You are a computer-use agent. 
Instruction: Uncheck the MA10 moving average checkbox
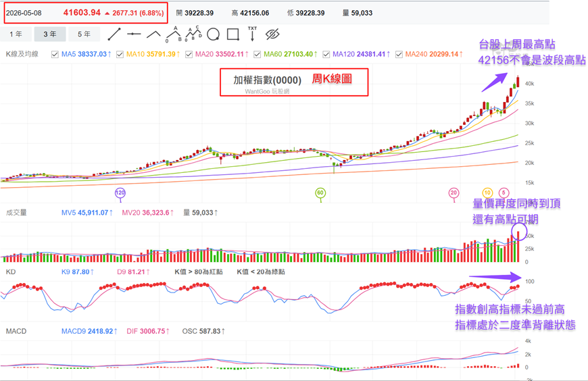tap(120, 54)
